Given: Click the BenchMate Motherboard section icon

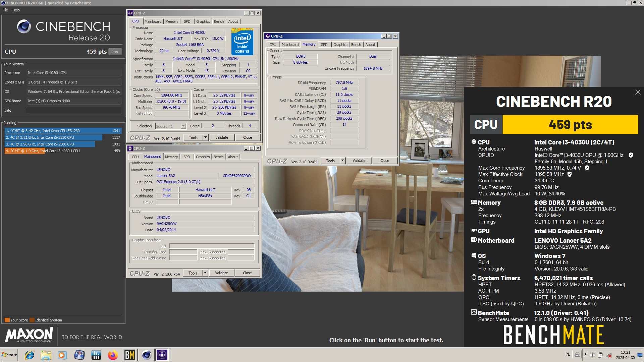Looking at the screenshot, I should pos(474,240).
